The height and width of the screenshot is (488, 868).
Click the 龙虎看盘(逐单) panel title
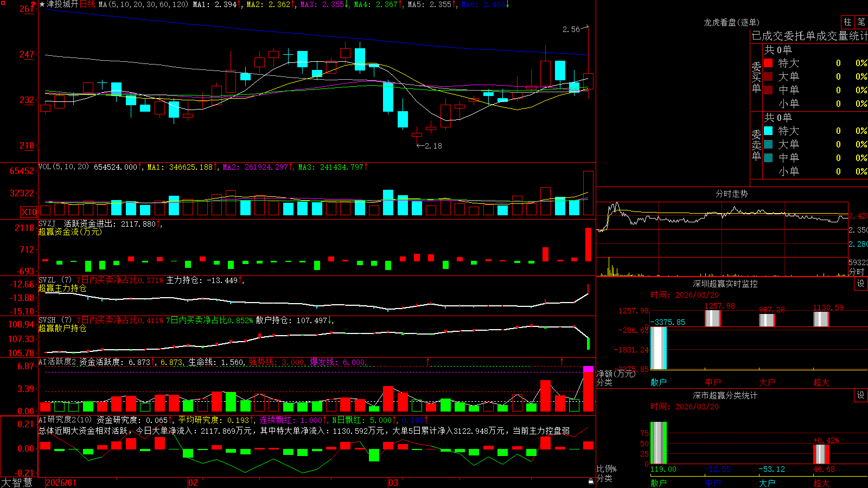pos(731,22)
